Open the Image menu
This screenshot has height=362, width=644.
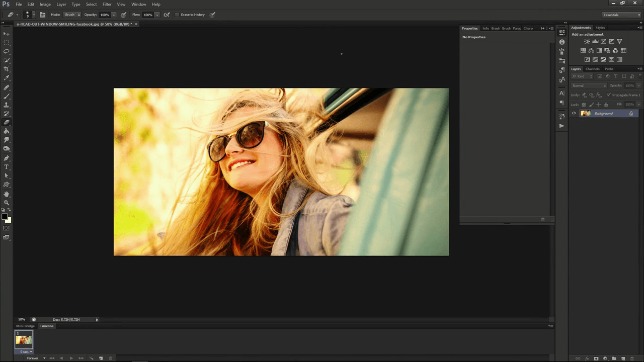point(45,4)
